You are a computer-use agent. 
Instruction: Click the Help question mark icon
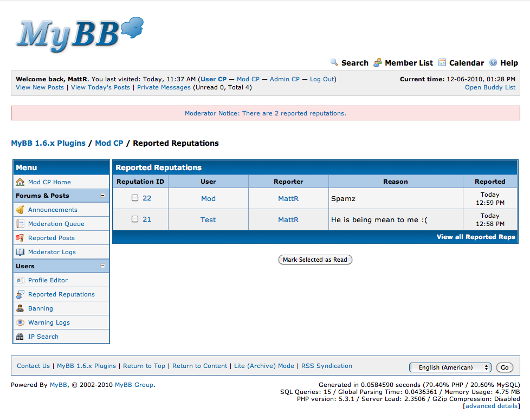(x=493, y=62)
